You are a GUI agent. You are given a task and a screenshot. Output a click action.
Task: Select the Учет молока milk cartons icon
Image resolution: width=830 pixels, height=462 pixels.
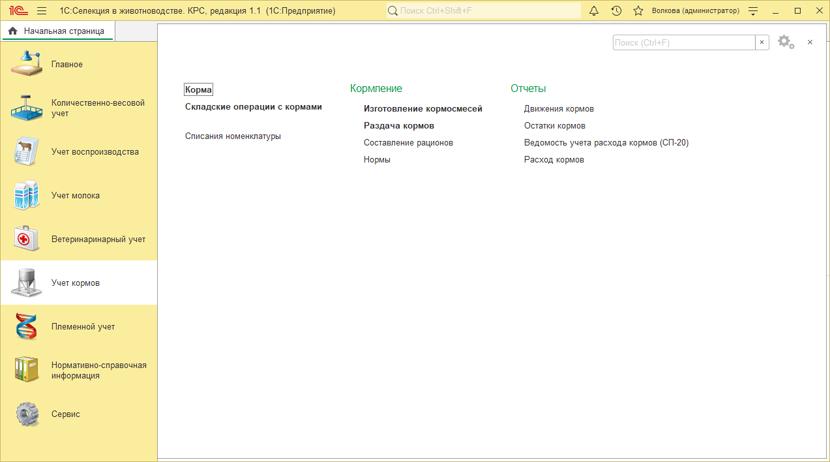27,196
